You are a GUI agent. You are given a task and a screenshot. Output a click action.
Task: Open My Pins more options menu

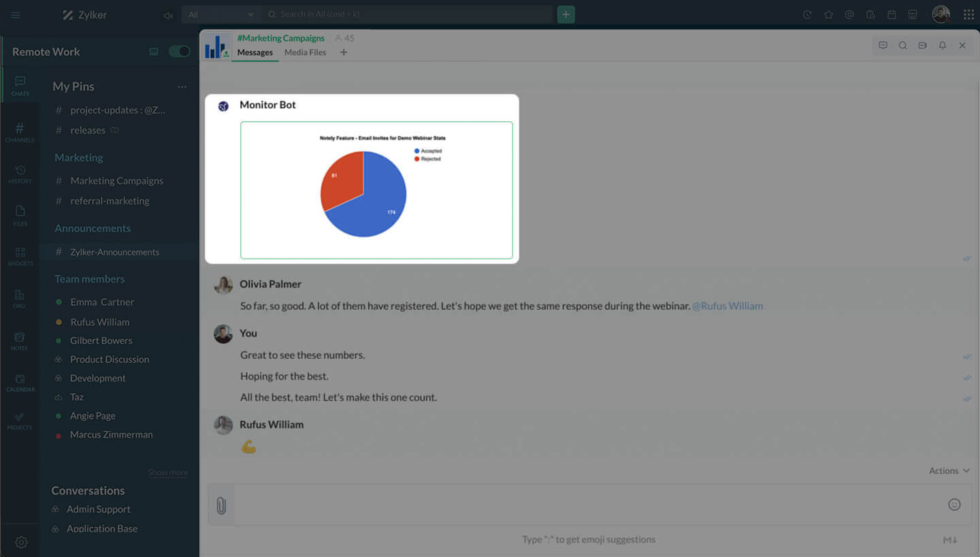[182, 86]
